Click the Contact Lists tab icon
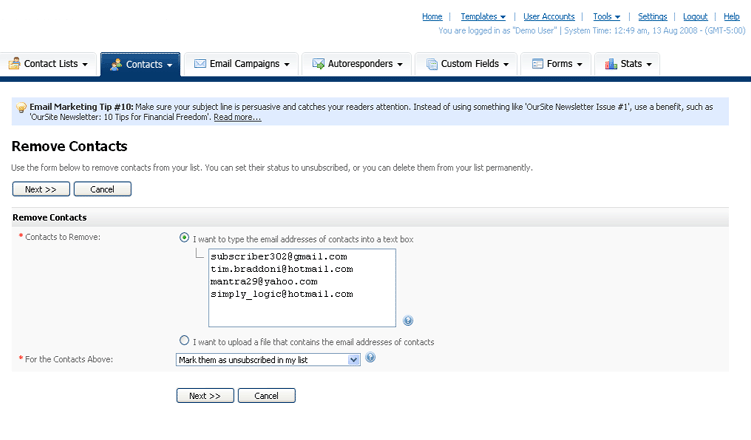The width and height of the screenshot is (751, 440). 14,64
